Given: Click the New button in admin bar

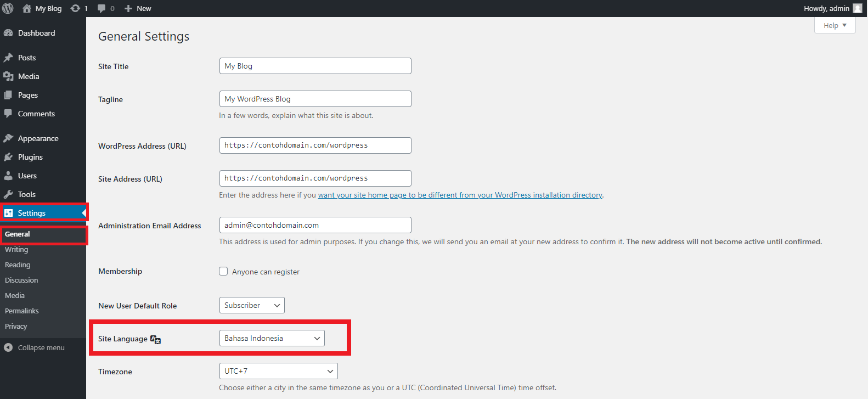Looking at the screenshot, I should click(x=138, y=8).
